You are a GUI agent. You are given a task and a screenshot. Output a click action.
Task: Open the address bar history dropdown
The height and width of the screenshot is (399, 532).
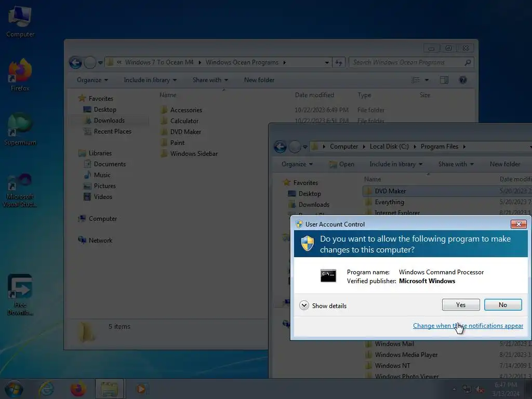pos(327,62)
